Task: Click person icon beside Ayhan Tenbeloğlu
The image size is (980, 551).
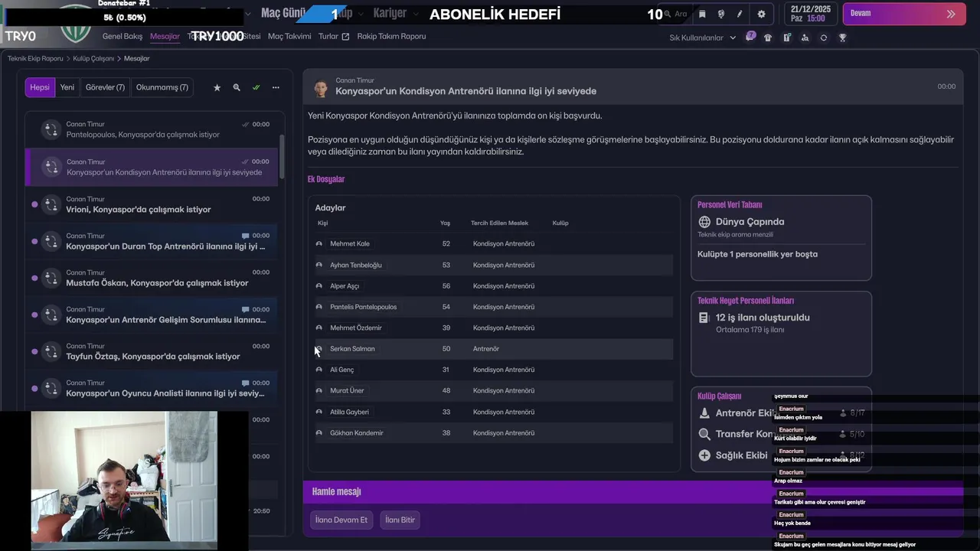Action: pyautogui.click(x=319, y=265)
